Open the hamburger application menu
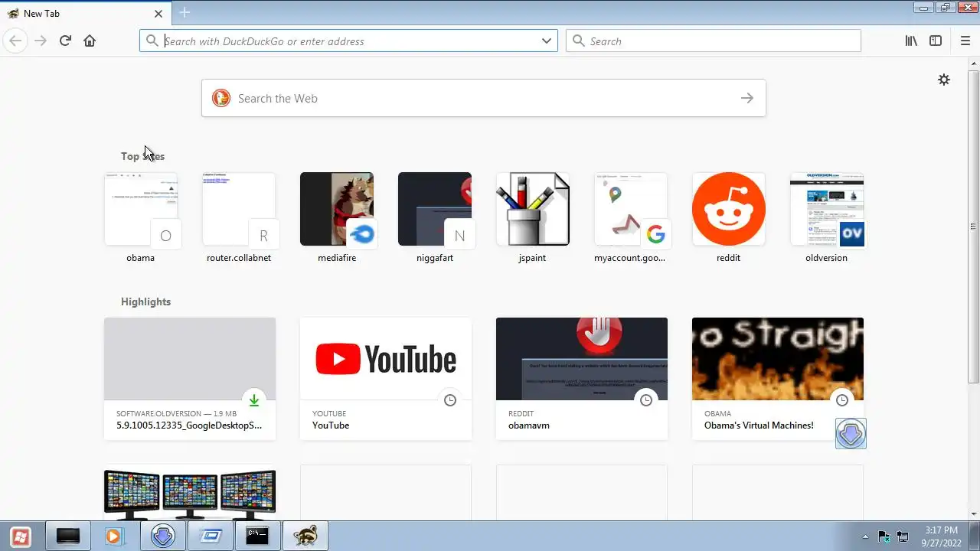Image resolution: width=980 pixels, height=551 pixels. (965, 41)
